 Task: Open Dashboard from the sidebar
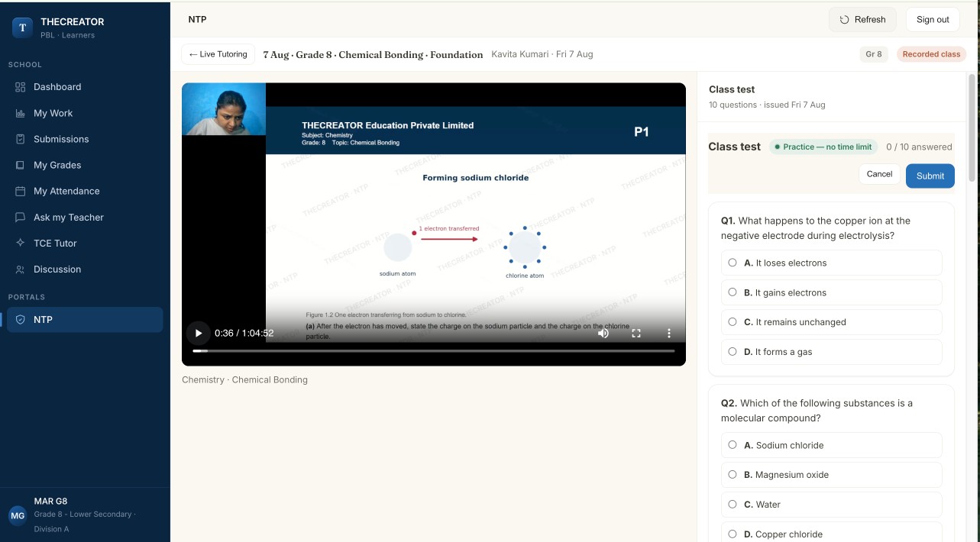point(85,87)
